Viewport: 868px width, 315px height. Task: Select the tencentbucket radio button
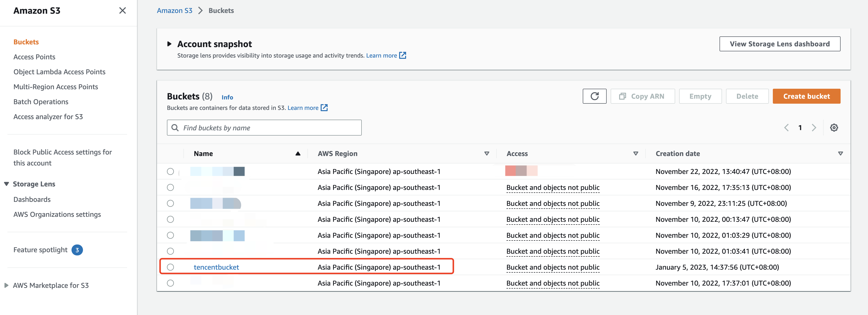[170, 267]
